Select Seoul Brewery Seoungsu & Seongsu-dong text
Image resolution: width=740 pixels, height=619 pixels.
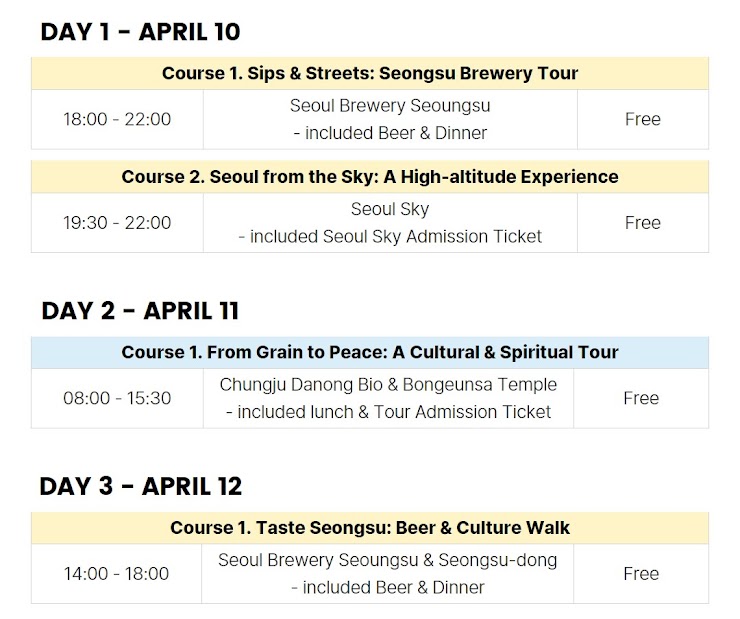click(x=387, y=560)
